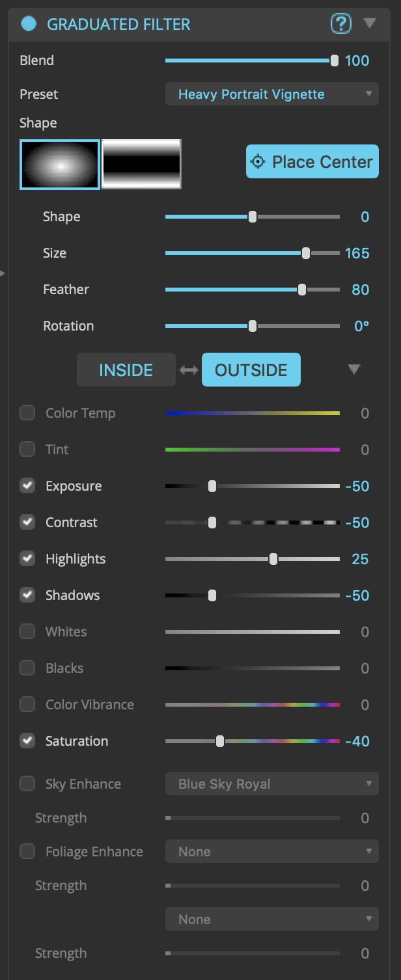401x980 pixels.
Task: Uncheck the Exposure checkbox
Action: pyautogui.click(x=27, y=486)
